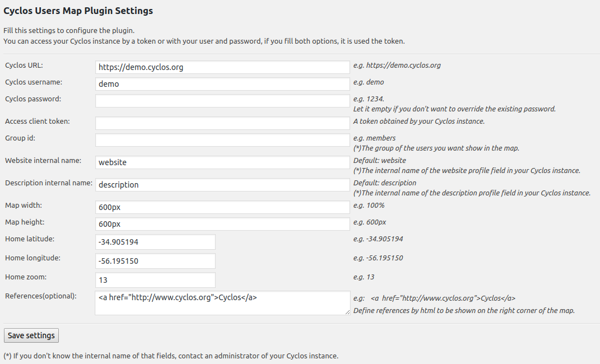Focus the Website internal name field

[222, 162]
